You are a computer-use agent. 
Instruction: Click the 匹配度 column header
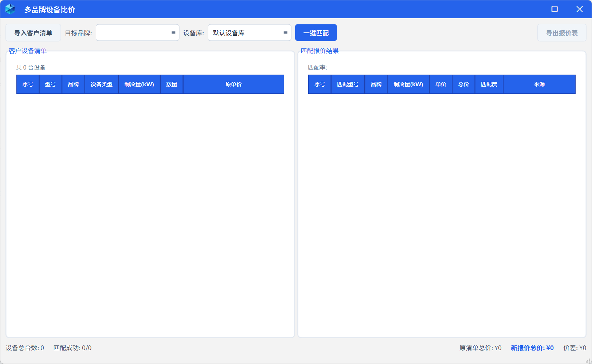pyautogui.click(x=489, y=84)
